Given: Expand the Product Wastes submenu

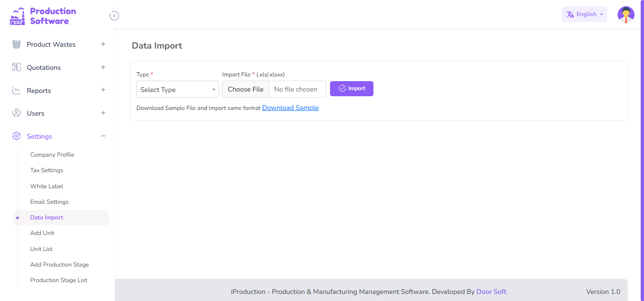Looking at the screenshot, I should point(103,44).
